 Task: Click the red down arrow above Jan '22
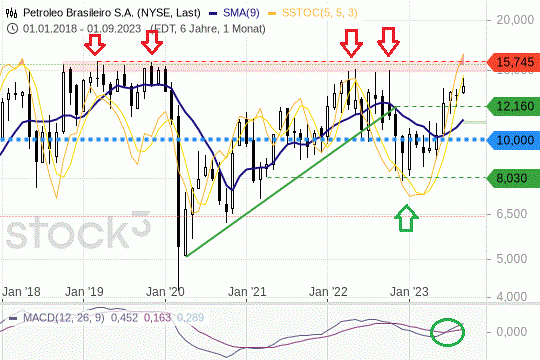pyautogui.click(x=351, y=43)
